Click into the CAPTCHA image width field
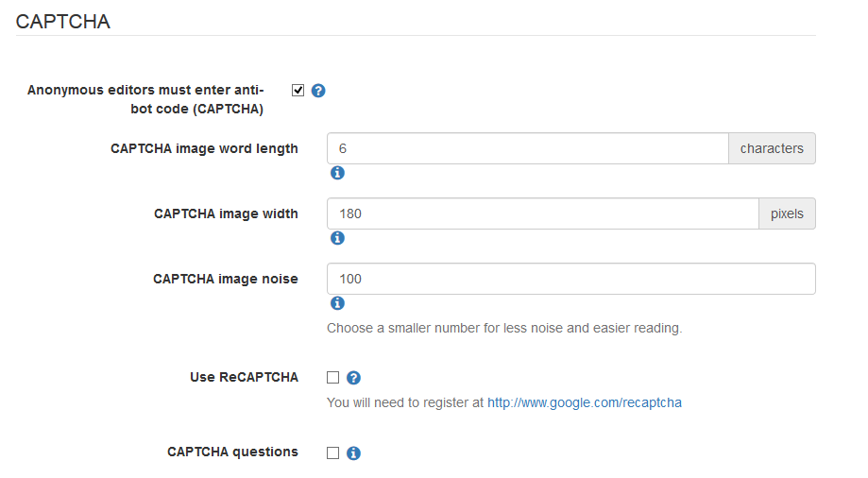 coord(542,213)
